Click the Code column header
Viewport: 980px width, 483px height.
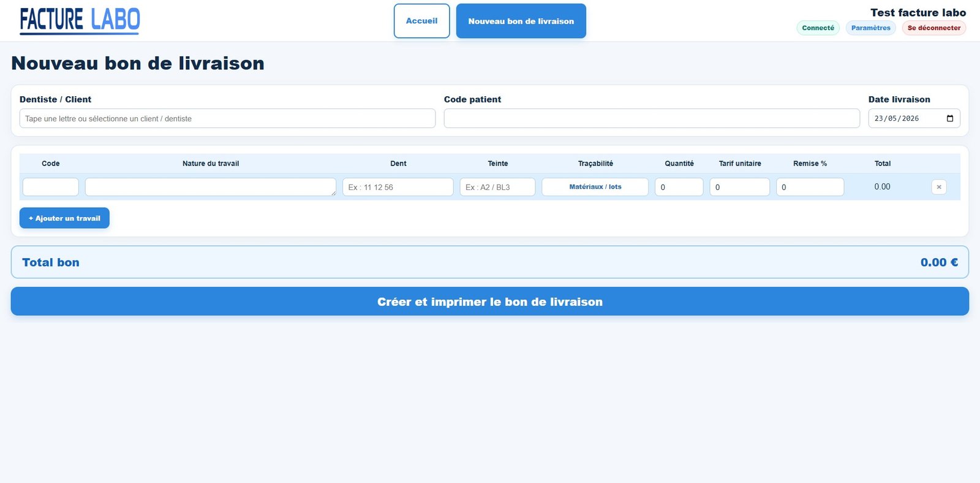[x=51, y=164]
